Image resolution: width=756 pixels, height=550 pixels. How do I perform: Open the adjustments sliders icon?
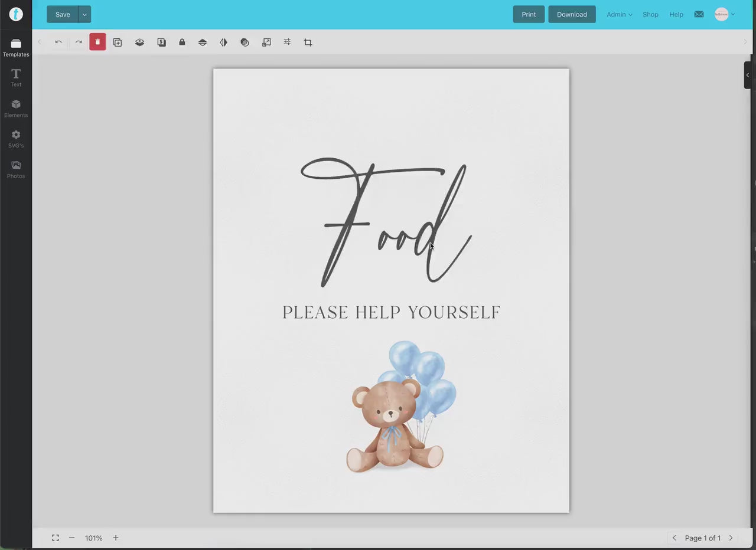click(x=287, y=42)
